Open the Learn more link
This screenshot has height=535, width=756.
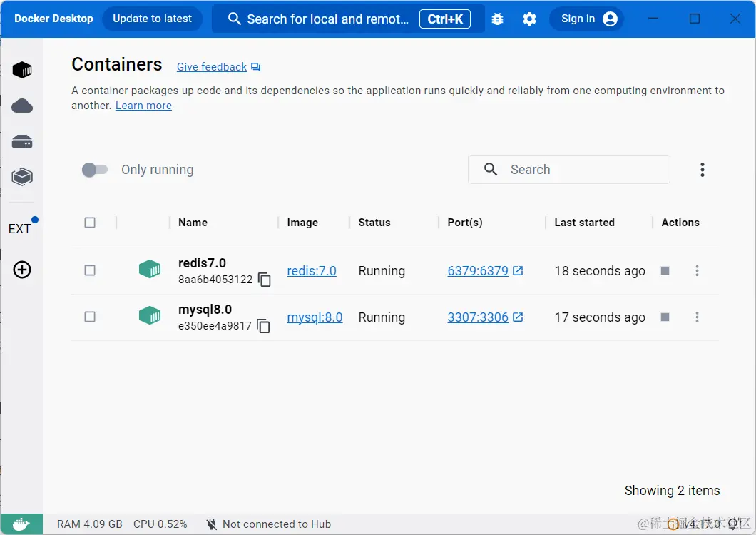143,106
